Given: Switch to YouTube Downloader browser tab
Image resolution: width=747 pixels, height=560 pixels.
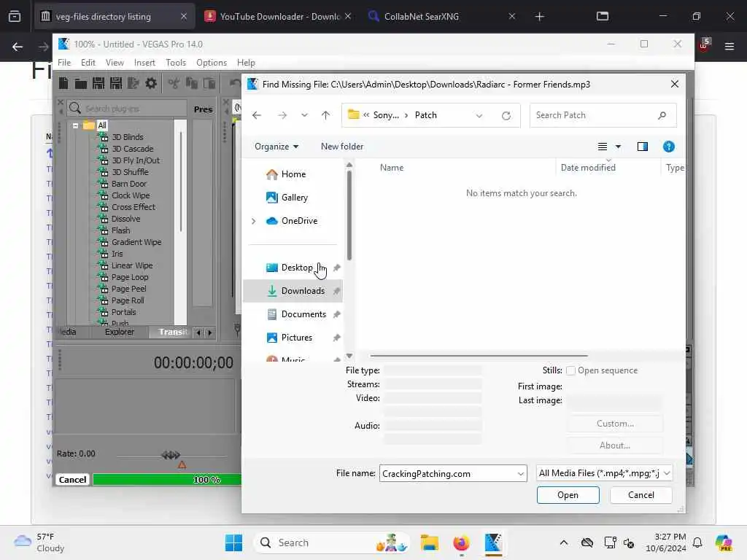Looking at the screenshot, I should click(278, 17).
